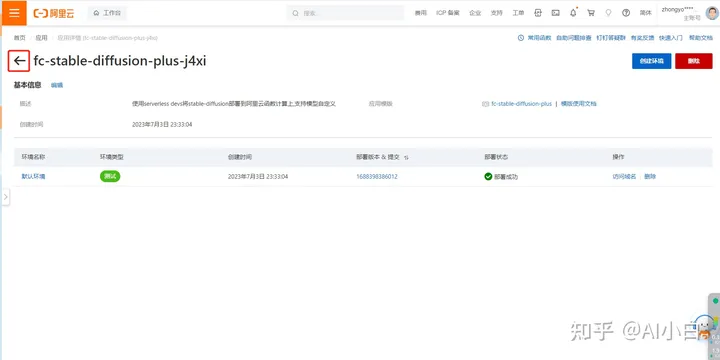
Task: Go back with the left arrow icon
Action: [19, 61]
